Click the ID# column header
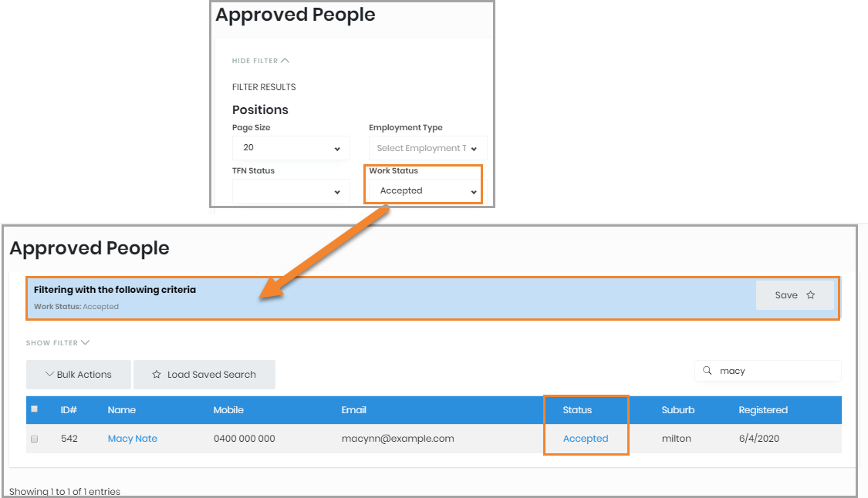This screenshot has height=498, width=868. (x=69, y=410)
